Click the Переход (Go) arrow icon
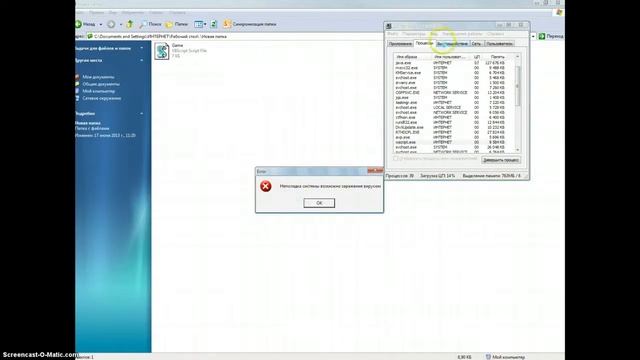The width and height of the screenshot is (640, 360). coord(542,36)
